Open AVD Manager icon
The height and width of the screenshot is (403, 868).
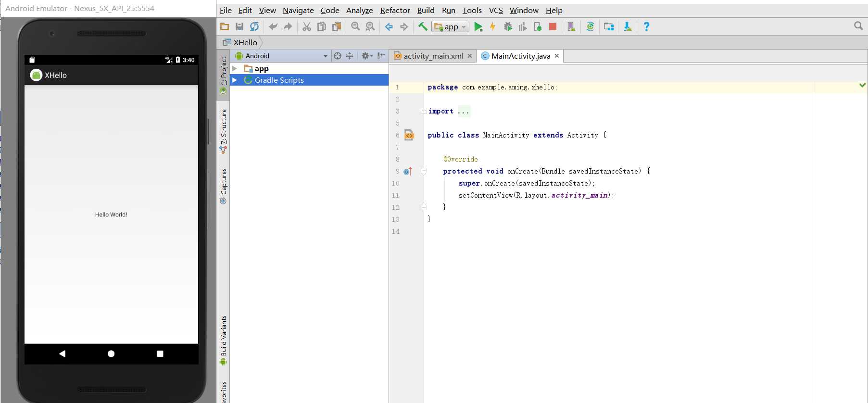pyautogui.click(x=571, y=26)
